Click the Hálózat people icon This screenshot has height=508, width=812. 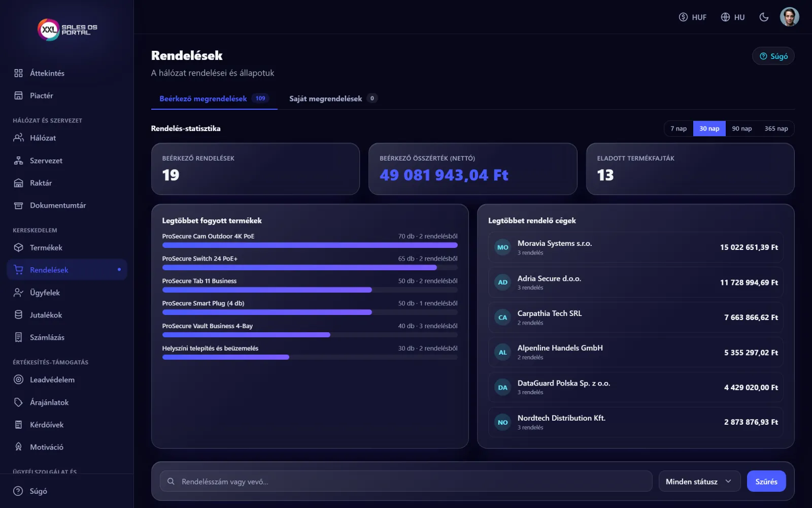tap(18, 138)
